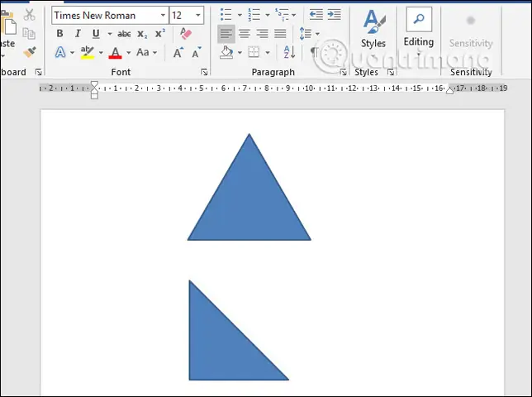Click Shading paint bucket icon
Image resolution: width=532 pixels, height=397 pixels.
pos(226,52)
